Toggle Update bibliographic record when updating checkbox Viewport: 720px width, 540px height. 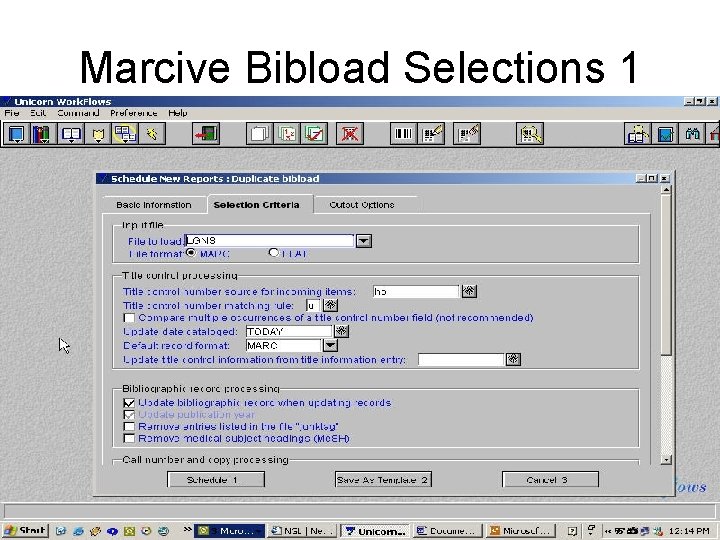coord(129,403)
